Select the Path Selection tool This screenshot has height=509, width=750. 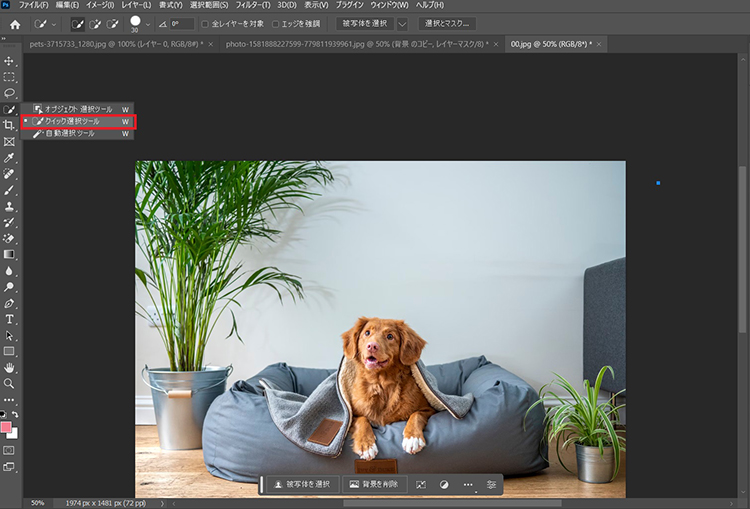(9, 335)
